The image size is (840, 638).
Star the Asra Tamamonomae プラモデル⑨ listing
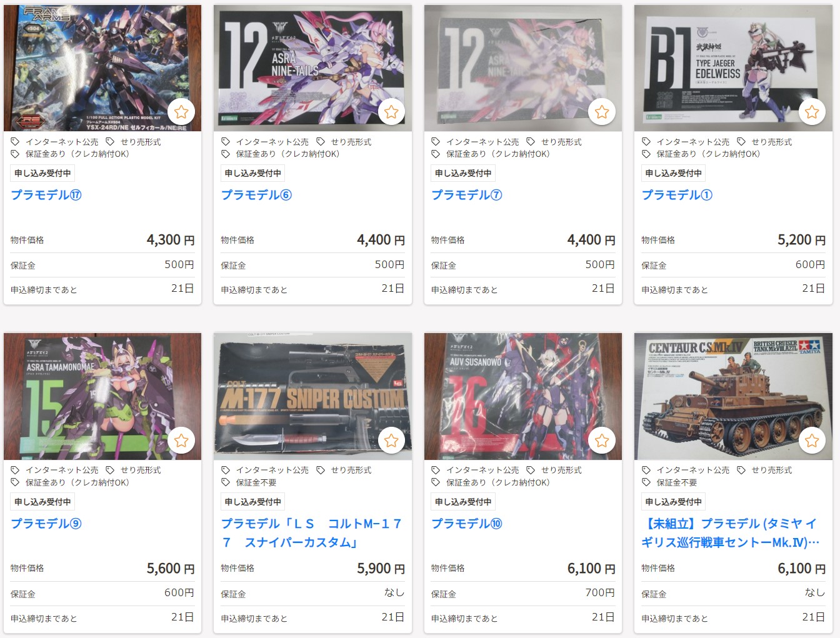181,441
